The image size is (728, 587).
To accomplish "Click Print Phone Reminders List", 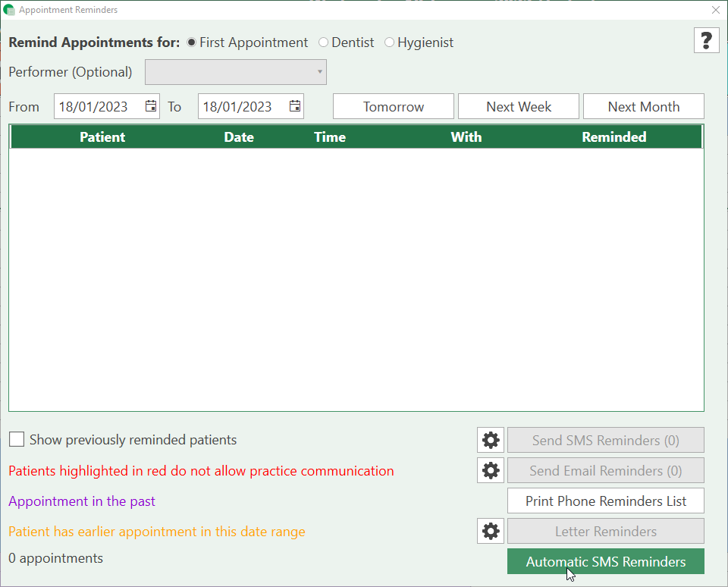I will pos(605,501).
